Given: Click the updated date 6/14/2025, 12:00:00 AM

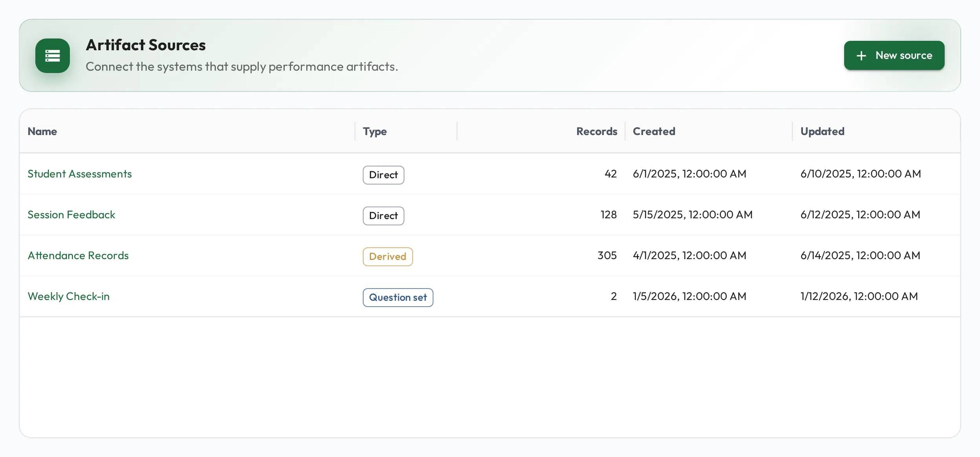Looking at the screenshot, I should [860, 256].
